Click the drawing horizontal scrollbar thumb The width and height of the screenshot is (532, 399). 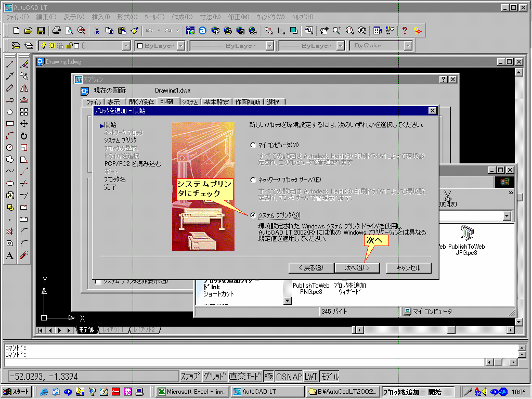pyautogui.click(x=451, y=330)
